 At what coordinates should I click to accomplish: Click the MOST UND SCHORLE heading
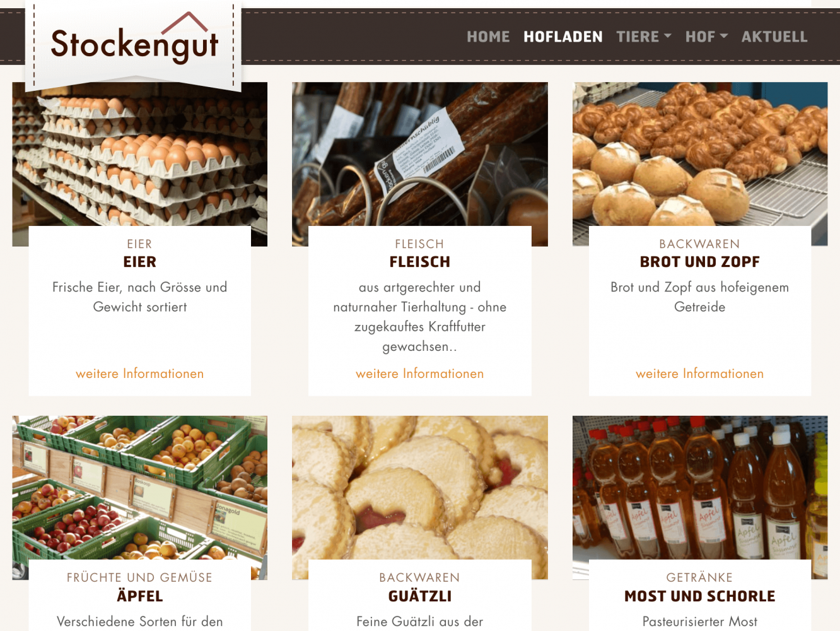(x=700, y=596)
